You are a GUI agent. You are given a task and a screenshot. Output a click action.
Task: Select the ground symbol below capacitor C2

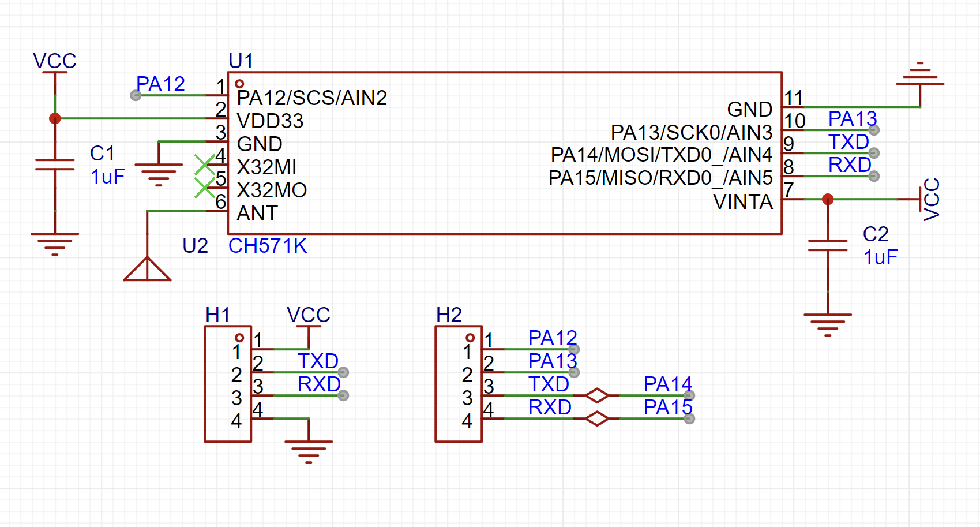828,325
